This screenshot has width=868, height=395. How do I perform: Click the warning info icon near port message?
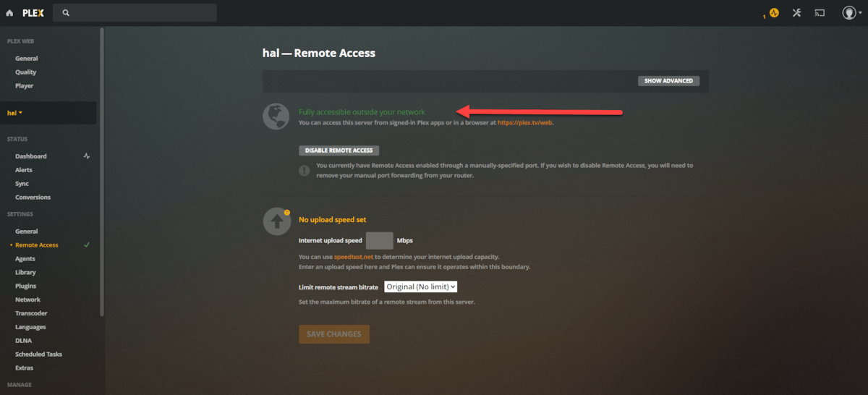pyautogui.click(x=305, y=171)
